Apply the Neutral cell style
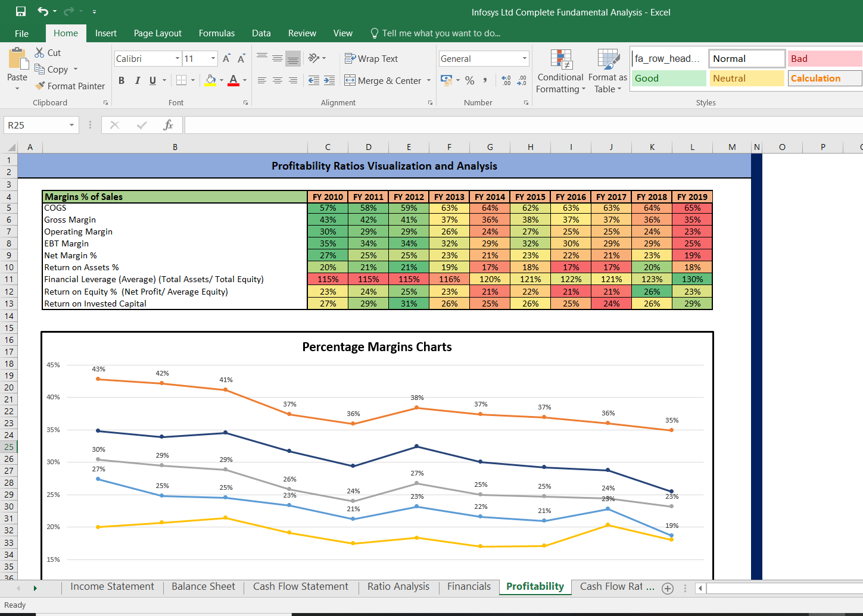 [x=747, y=78]
